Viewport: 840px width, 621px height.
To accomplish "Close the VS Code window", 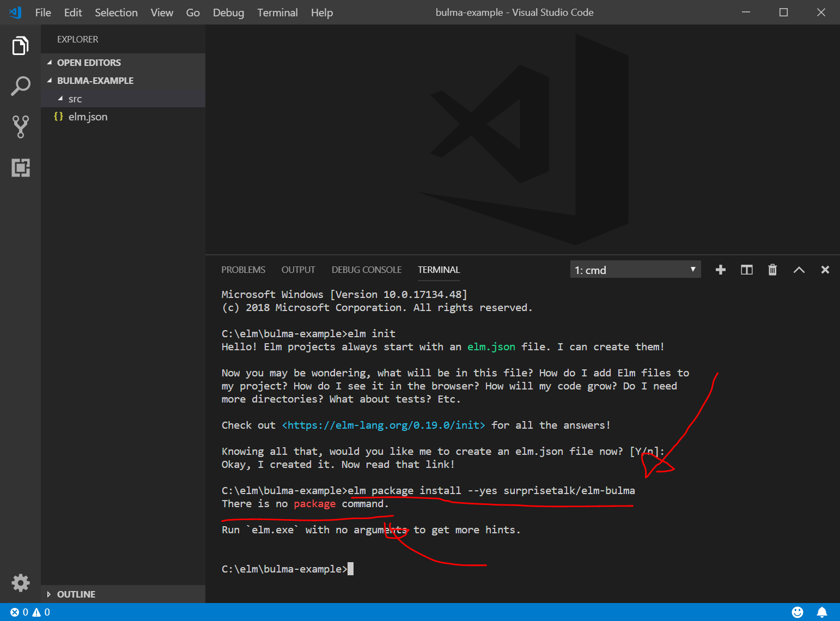I will click(821, 12).
